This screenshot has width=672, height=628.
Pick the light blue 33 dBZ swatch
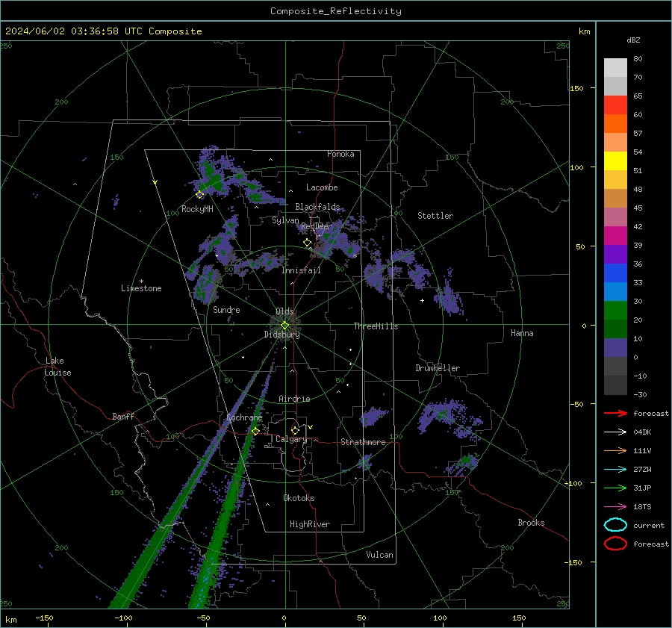tap(615, 292)
